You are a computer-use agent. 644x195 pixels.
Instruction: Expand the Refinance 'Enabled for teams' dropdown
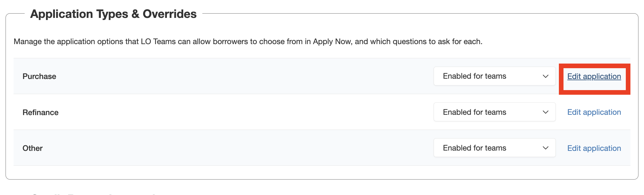494,112
